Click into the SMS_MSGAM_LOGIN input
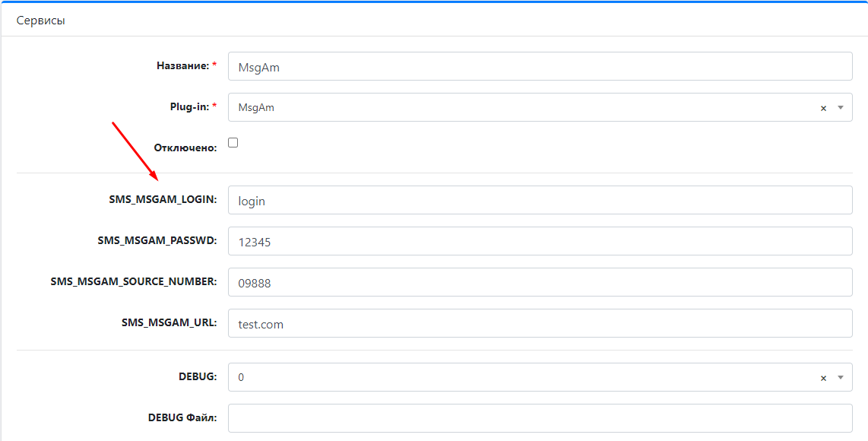868x441 pixels. (x=540, y=200)
